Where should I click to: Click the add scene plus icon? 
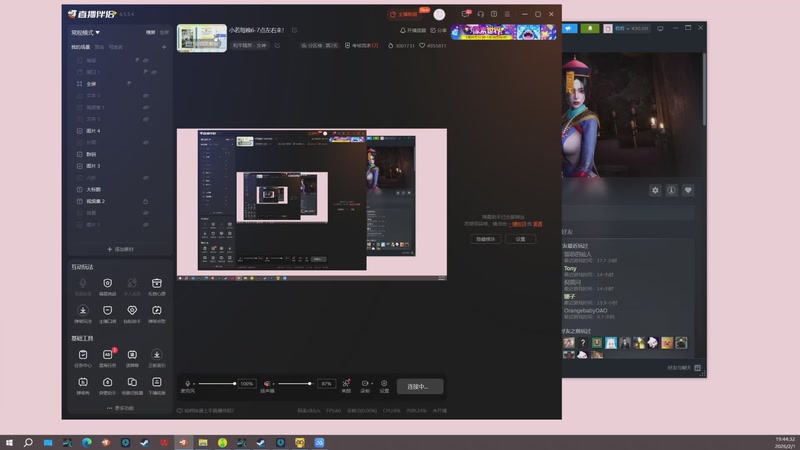pyautogui.click(x=164, y=47)
